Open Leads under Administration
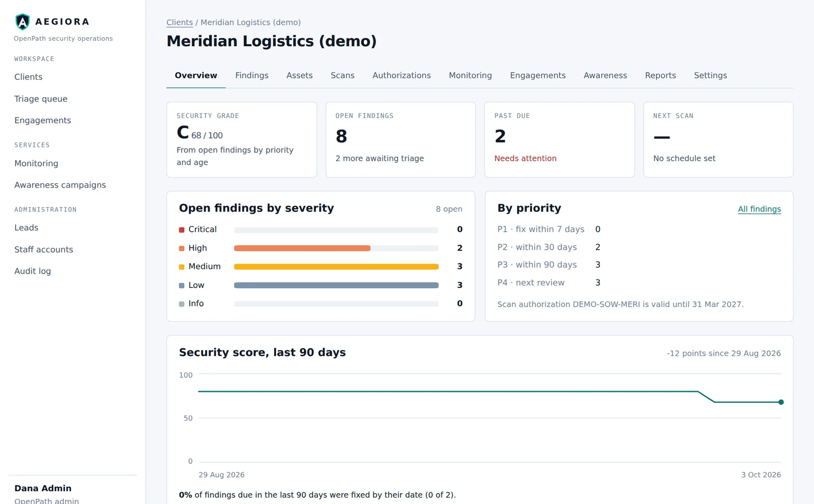Screen dimensions: 814x504 (26, 228)
